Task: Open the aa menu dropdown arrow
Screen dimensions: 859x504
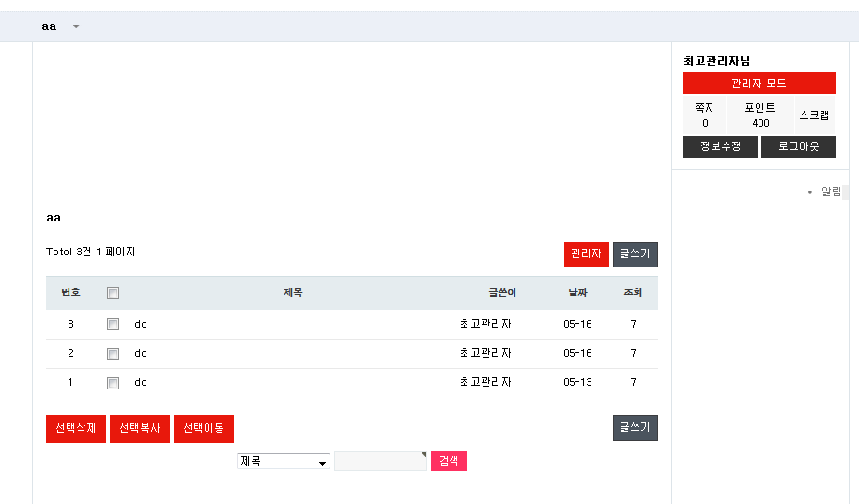Action: click(x=76, y=26)
